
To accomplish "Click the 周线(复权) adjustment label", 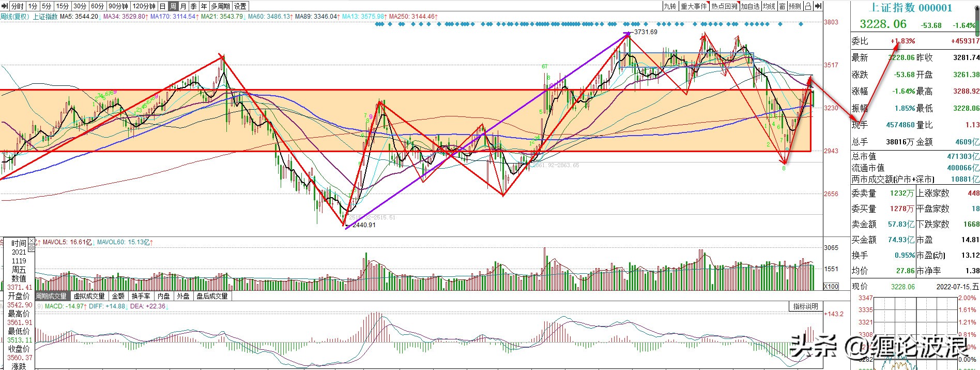I will pos(15,17).
